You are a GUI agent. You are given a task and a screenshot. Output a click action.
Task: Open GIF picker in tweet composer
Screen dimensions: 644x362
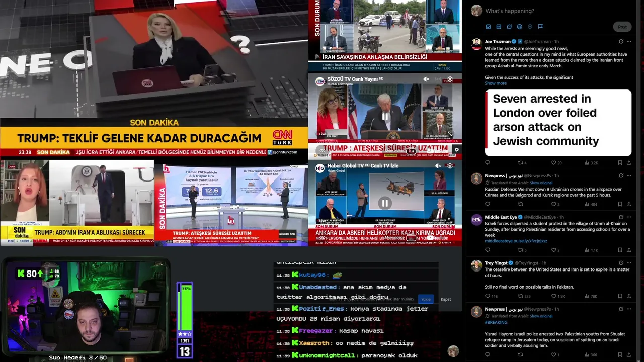pos(499,27)
